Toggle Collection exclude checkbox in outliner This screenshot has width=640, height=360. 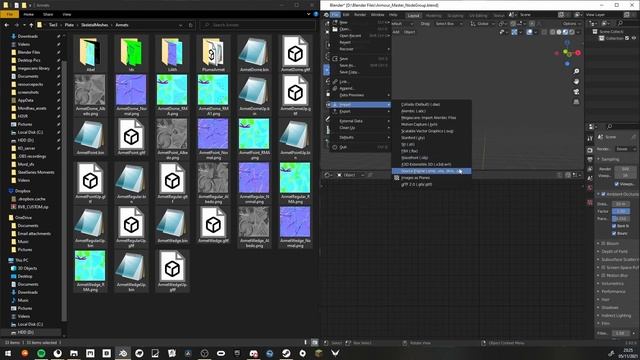tap(627, 38)
